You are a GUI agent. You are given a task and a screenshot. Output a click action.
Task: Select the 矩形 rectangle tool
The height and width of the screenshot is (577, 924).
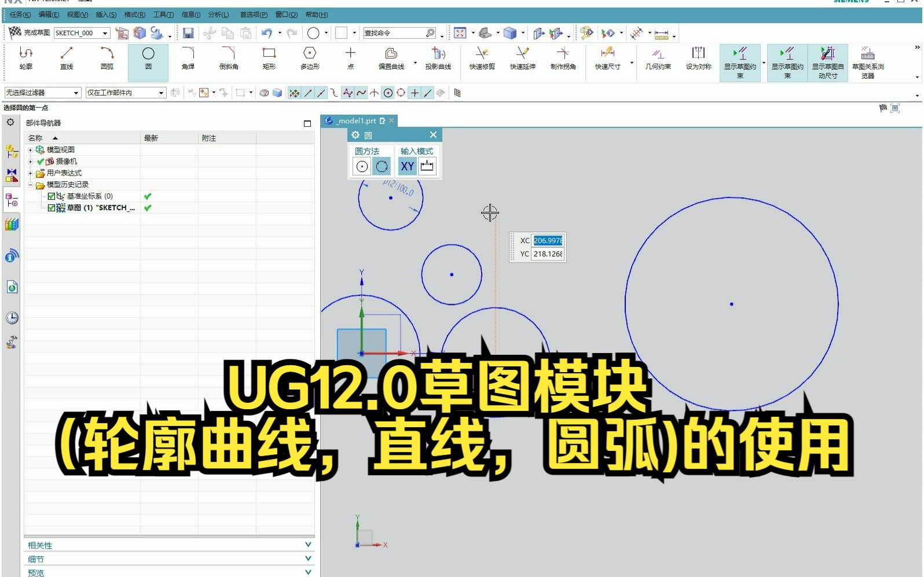(269, 59)
